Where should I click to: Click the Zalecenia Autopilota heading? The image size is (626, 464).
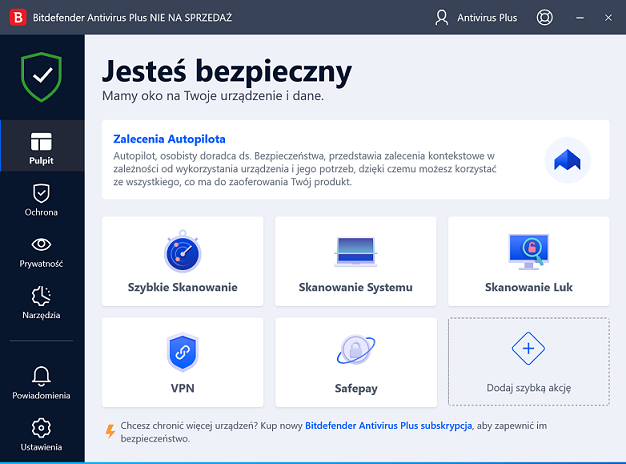[x=169, y=138]
